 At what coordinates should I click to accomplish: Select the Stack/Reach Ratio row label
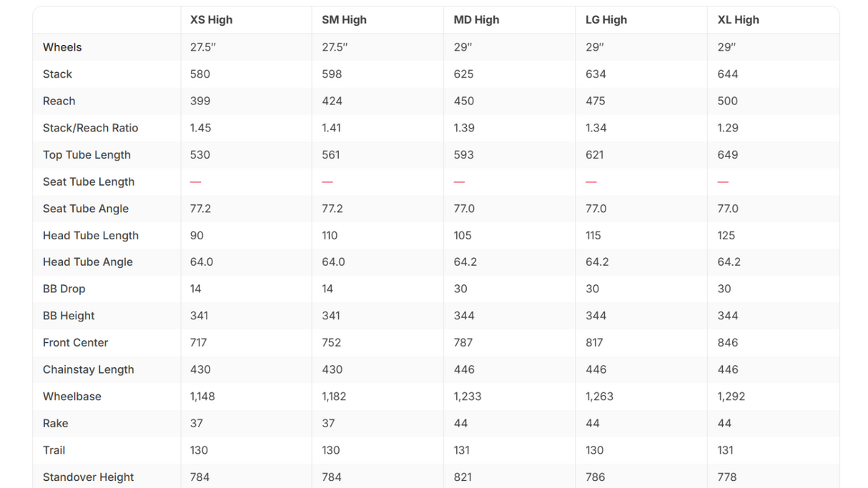click(x=90, y=128)
